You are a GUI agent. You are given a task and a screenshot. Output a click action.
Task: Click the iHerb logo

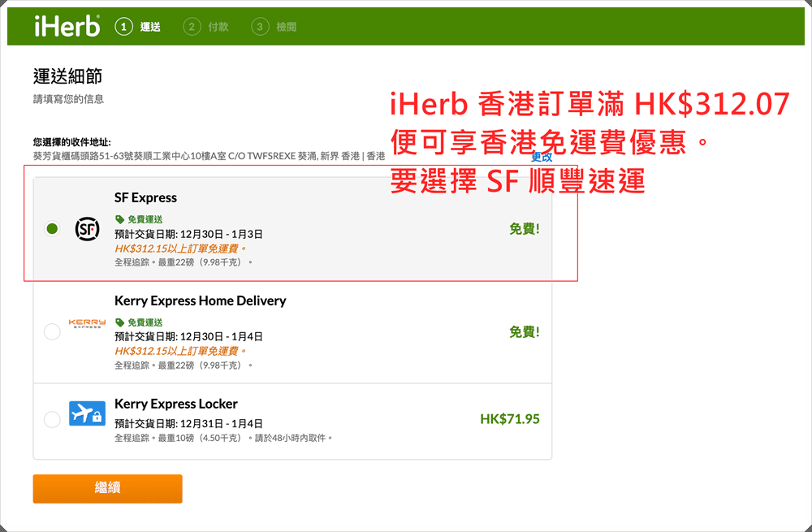[x=67, y=26]
